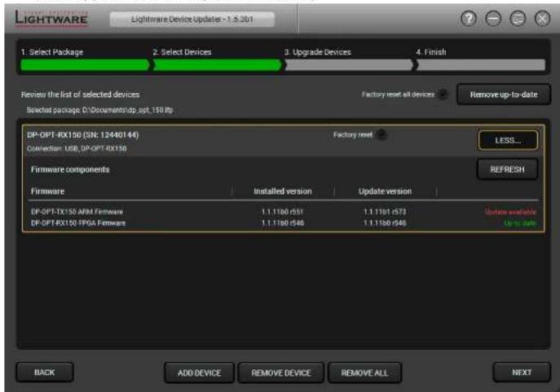The width and height of the screenshot is (560, 392).
Task: Select step 2. Select Devices
Action: [x=182, y=52]
